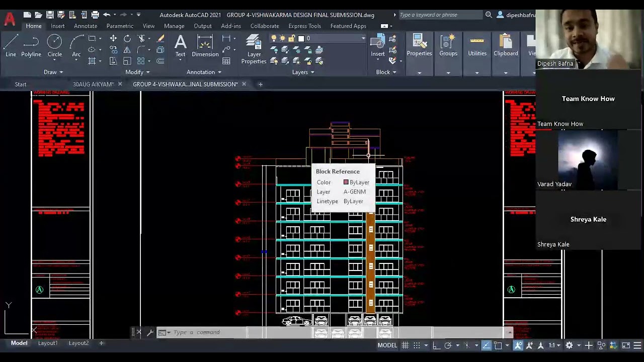
Task: Click the MODEL status bar button
Action: [x=387, y=345]
